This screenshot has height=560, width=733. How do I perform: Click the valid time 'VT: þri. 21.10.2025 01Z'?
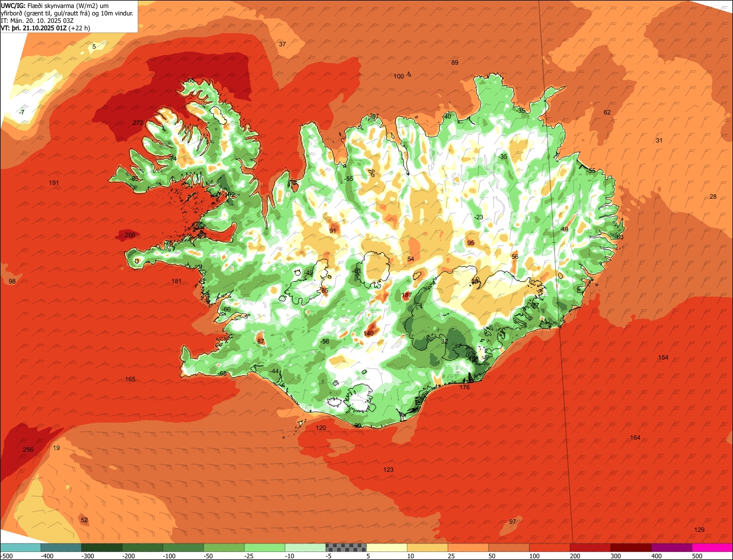[x=34, y=27]
